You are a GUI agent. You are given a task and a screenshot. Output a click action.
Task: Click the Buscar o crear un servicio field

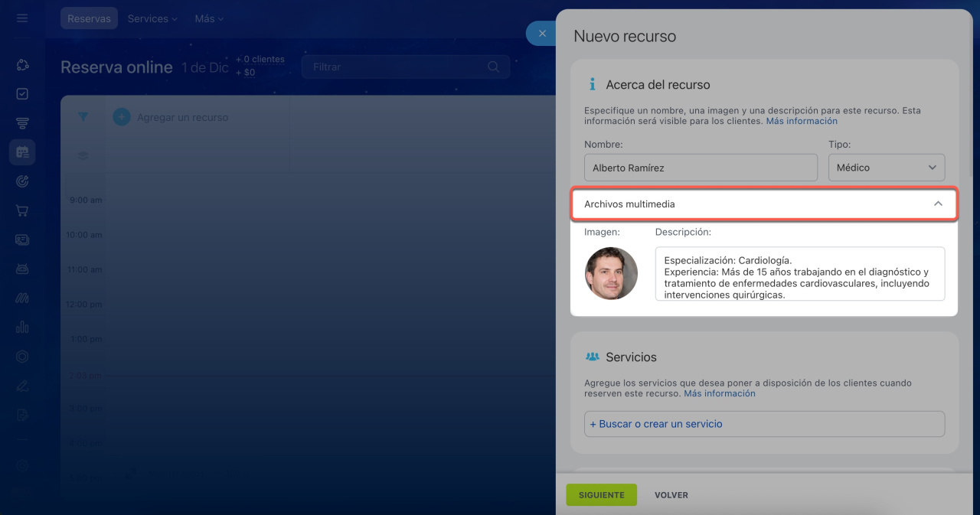click(763, 424)
